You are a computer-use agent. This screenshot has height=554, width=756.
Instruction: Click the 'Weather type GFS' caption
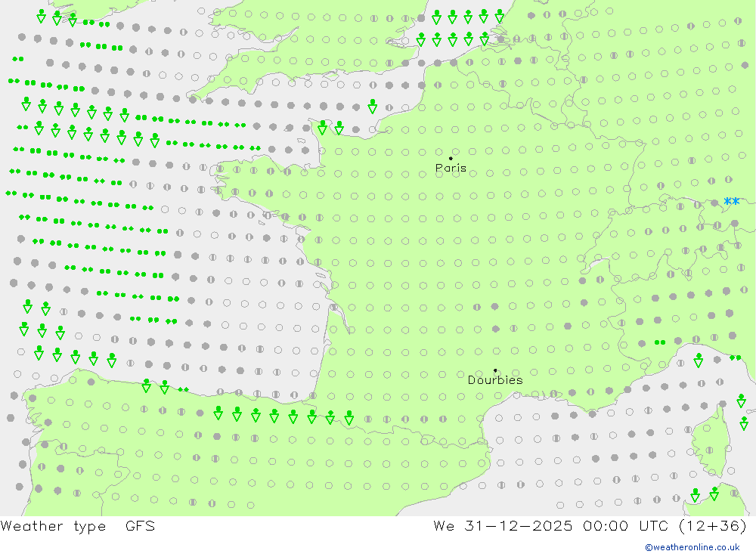pyautogui.click(x=78, y=526)
